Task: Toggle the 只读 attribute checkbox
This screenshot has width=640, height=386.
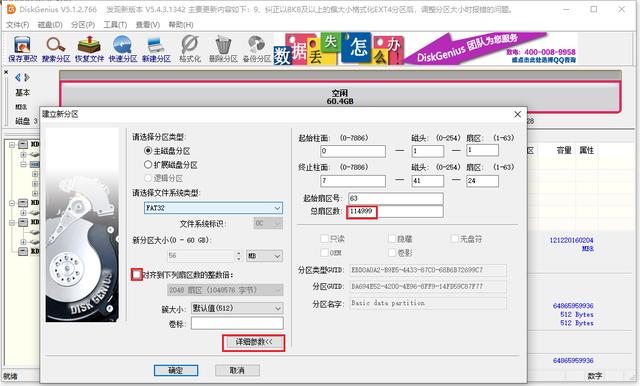Action: click(324, 239)
